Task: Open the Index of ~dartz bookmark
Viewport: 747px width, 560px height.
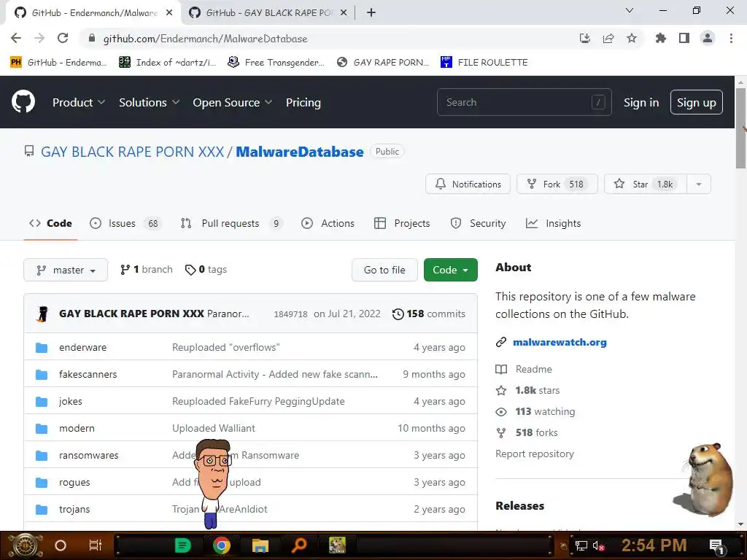Action: coord(168,63)
